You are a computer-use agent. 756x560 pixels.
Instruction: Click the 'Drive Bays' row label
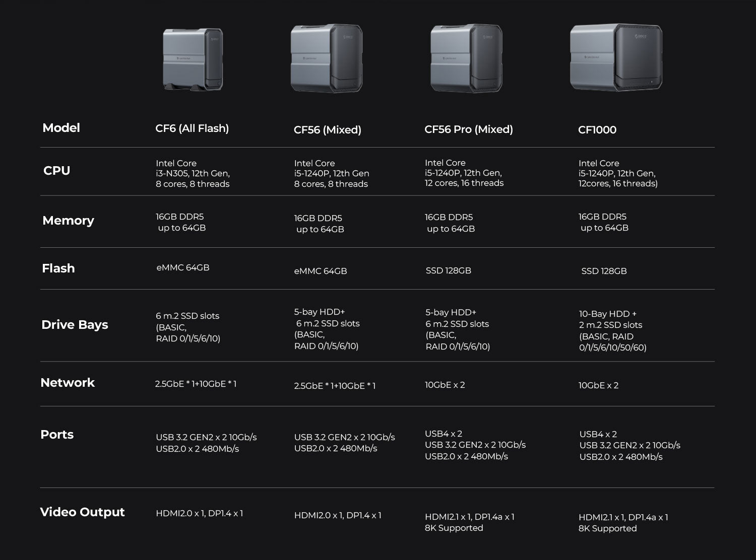coord(75,325)
